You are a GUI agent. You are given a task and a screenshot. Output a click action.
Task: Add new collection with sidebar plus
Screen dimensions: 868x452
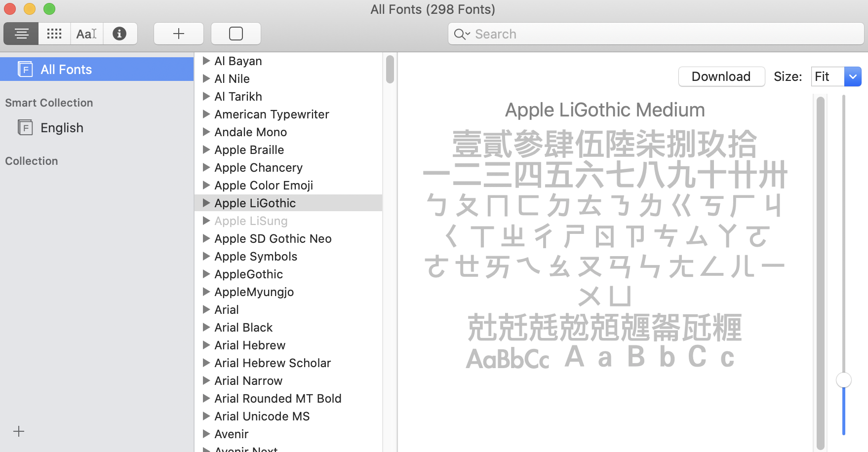[x=19, y=431]
